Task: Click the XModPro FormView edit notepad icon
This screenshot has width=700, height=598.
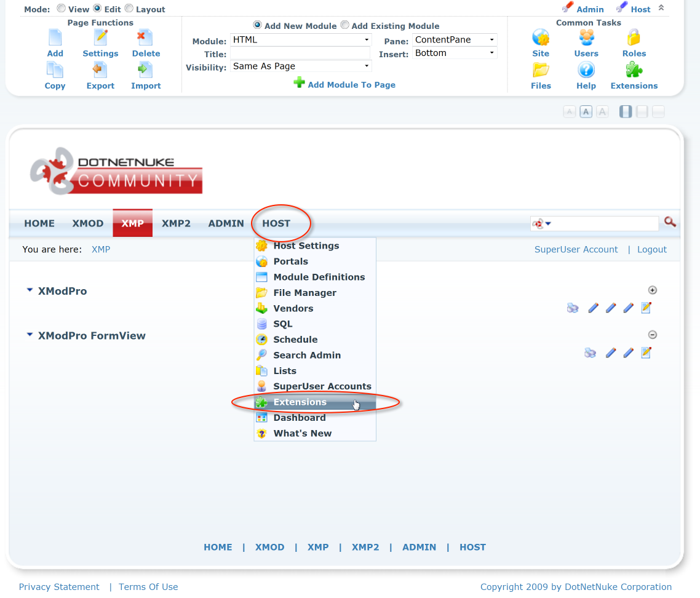Action: point(646,353)
